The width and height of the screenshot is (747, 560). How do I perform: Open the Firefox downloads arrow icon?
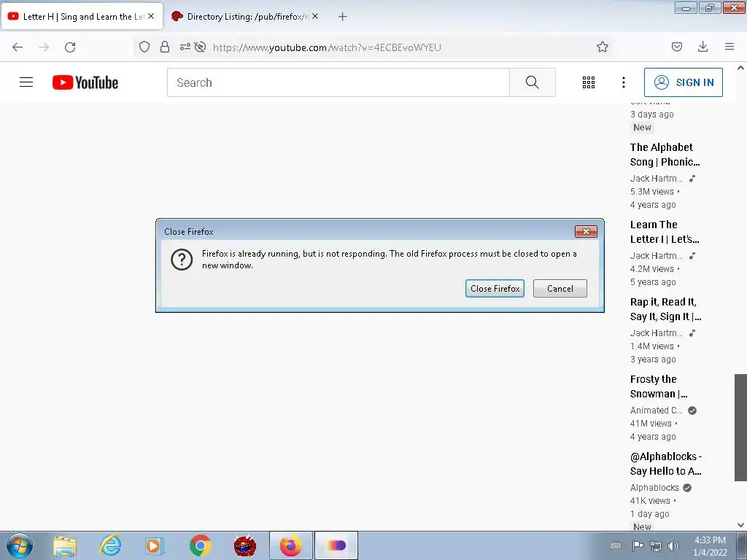(x=703, y=47)
